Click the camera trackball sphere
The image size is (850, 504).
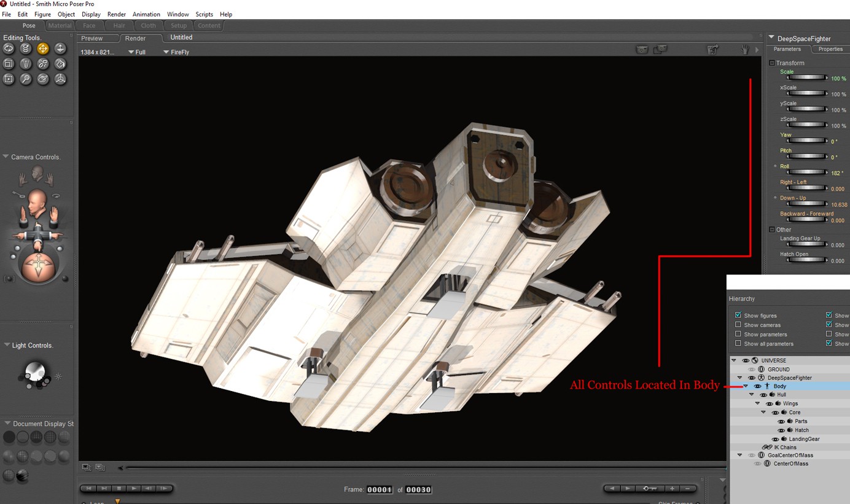pos(39,266)
